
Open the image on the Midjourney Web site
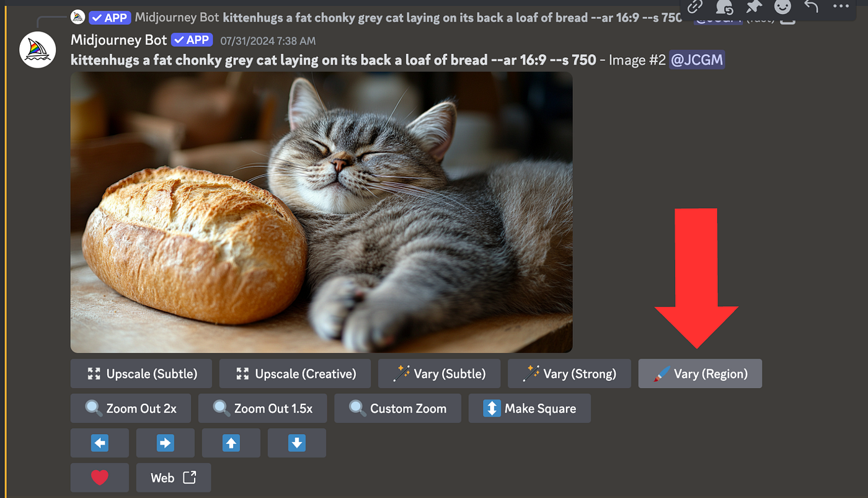(174, 478)
